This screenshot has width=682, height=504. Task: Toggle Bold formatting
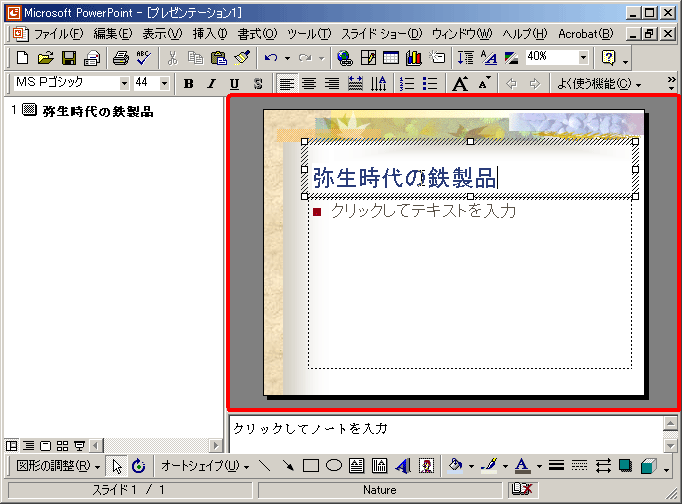(x=188, y=83)
